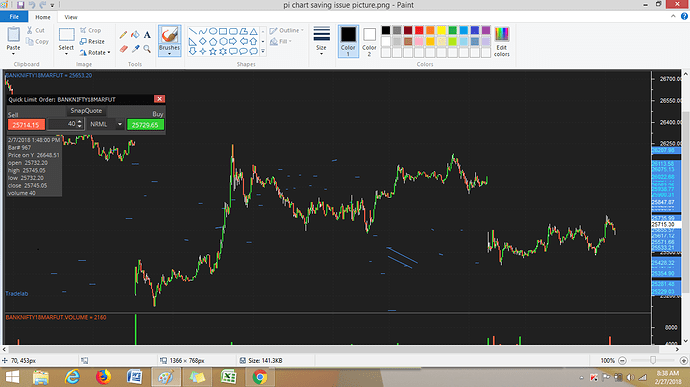Open the Edit colors dialog

[x=502, y=41]
